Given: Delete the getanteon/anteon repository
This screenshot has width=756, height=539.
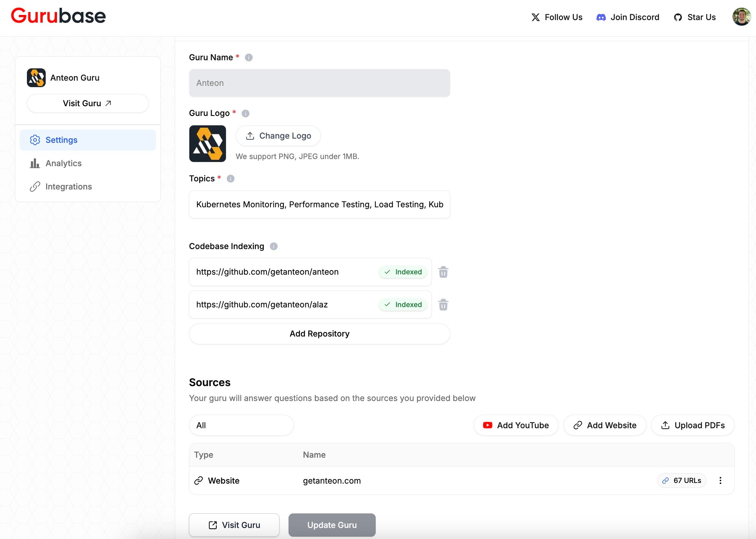Looking at the screenshot, I should pos(443,272).
